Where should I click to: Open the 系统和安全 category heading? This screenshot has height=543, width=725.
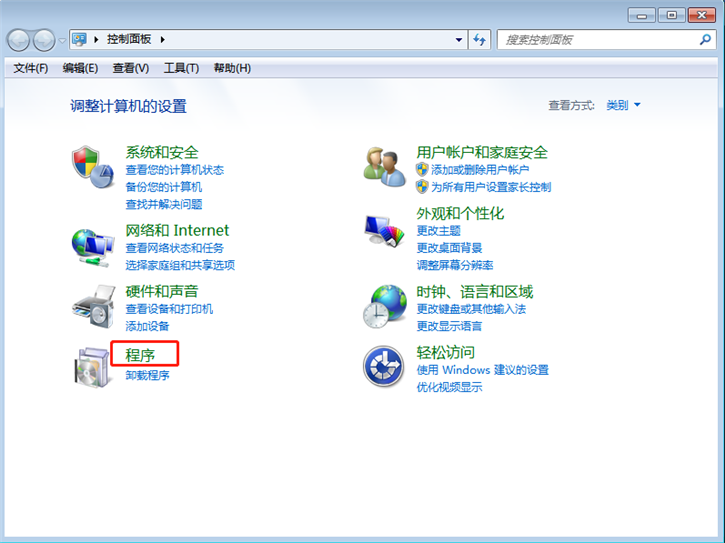(162, 152)
